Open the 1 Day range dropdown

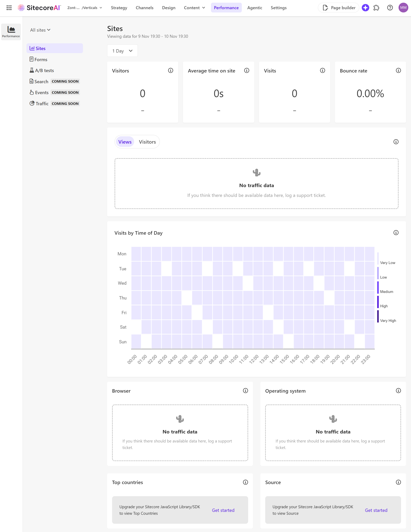point(122,51)
